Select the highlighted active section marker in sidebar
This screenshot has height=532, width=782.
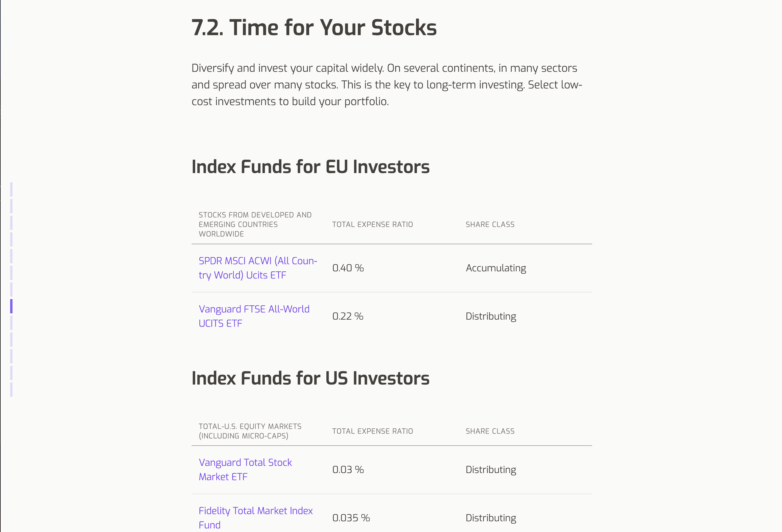[x=11, y=306]
